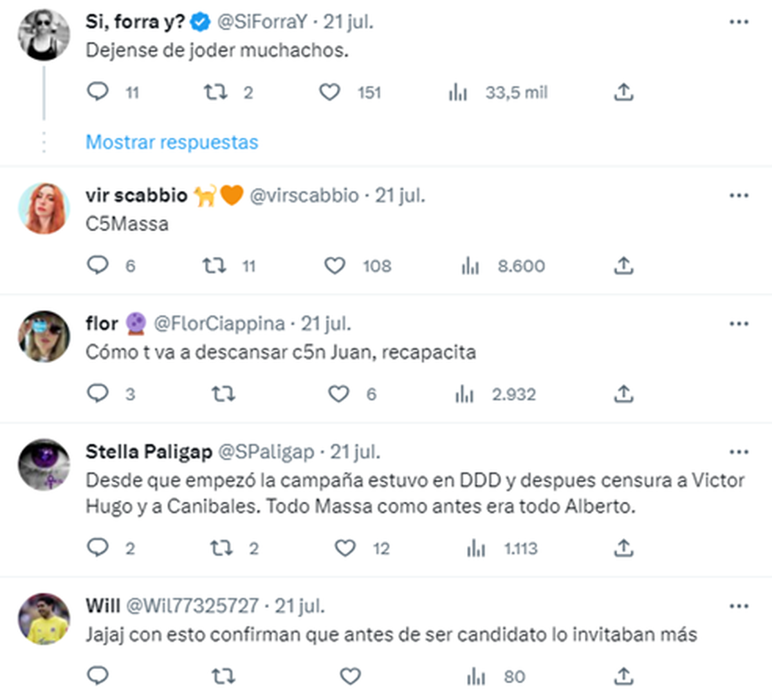Retweet Stella Paligap's tweet

(x=221, y=548)
